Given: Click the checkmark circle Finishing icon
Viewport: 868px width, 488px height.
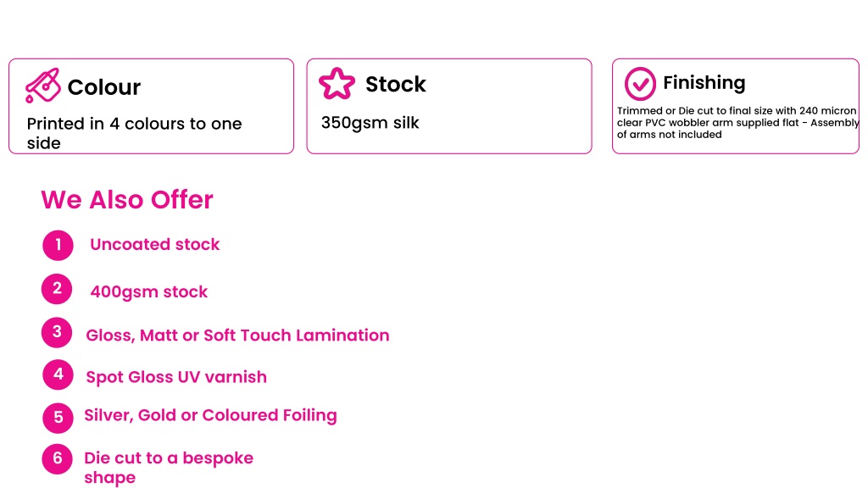Looking at the screenshot, I should (x=640, y=84).
